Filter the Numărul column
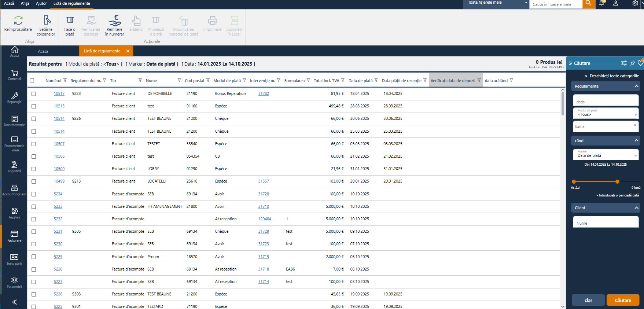Screen dimensions: 644x309 [x=65, y=80]
